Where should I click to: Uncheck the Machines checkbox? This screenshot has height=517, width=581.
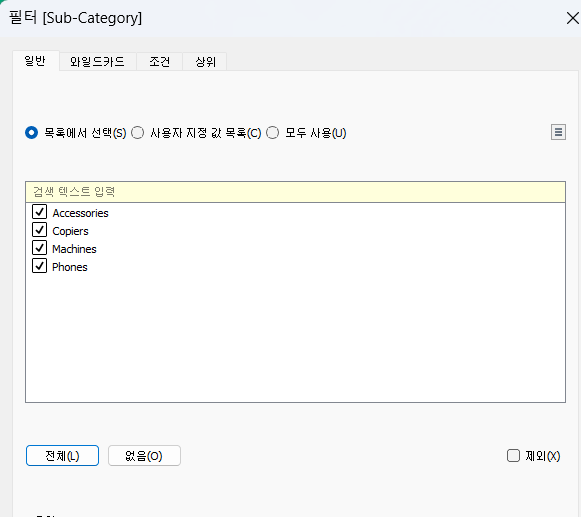point(39,248)
